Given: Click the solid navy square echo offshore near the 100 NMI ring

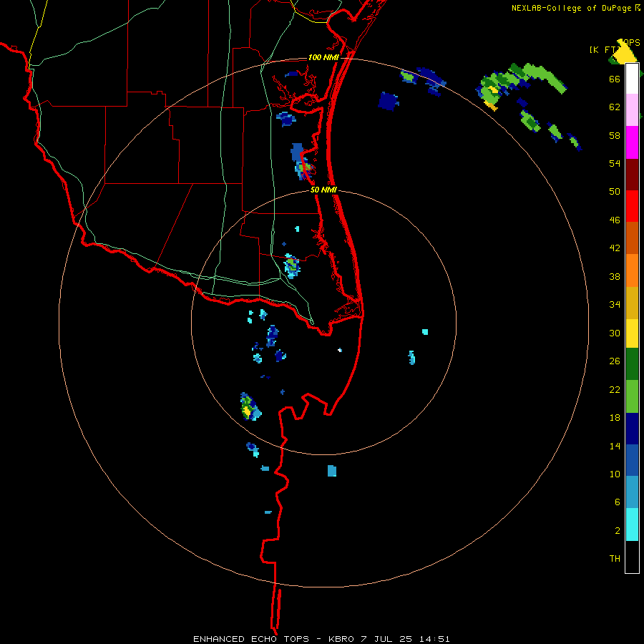Looking at the screenshot, I should pos(388,101).
